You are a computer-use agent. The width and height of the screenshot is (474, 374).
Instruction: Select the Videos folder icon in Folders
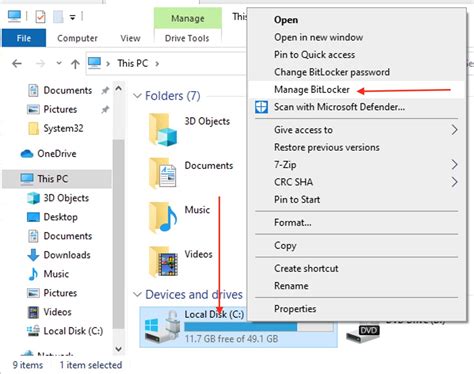163,262
